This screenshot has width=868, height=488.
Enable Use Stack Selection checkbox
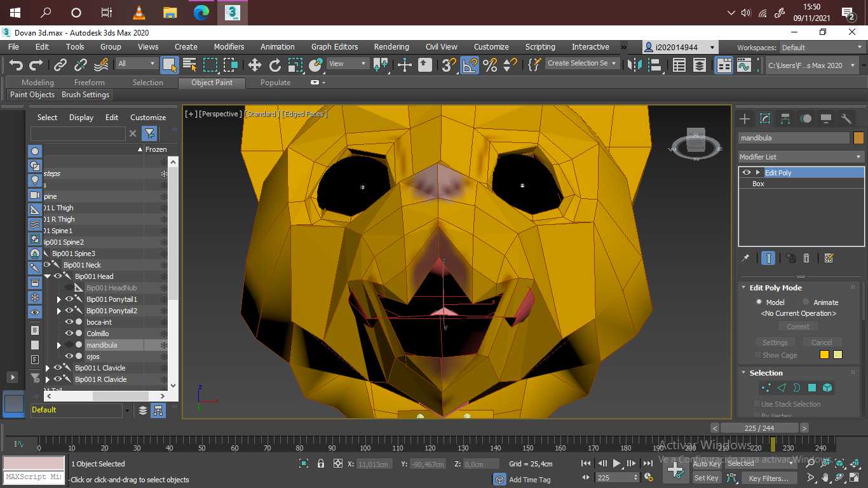pyautogui.click(x=756, y=404)
